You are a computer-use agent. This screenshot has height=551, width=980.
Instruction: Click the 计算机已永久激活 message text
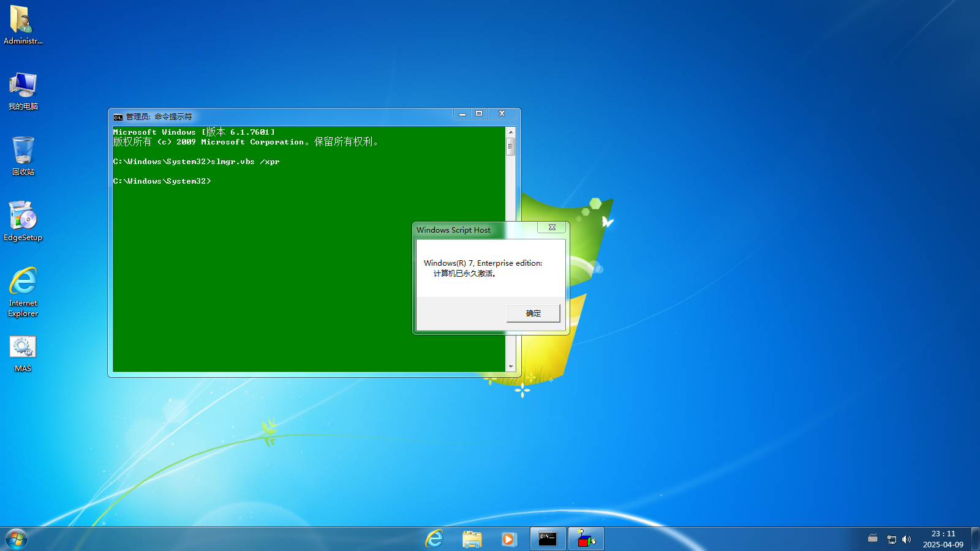pos(465,274)
